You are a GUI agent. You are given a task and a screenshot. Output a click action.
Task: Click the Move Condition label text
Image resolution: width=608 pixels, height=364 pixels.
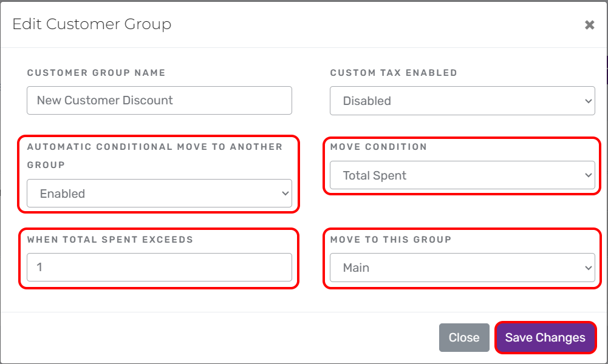[x=378, y=147]
